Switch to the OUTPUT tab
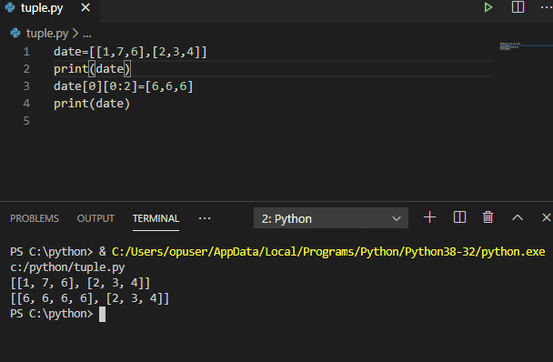The width and height of the screenshot is (553, 362). [x=96, y=218]
